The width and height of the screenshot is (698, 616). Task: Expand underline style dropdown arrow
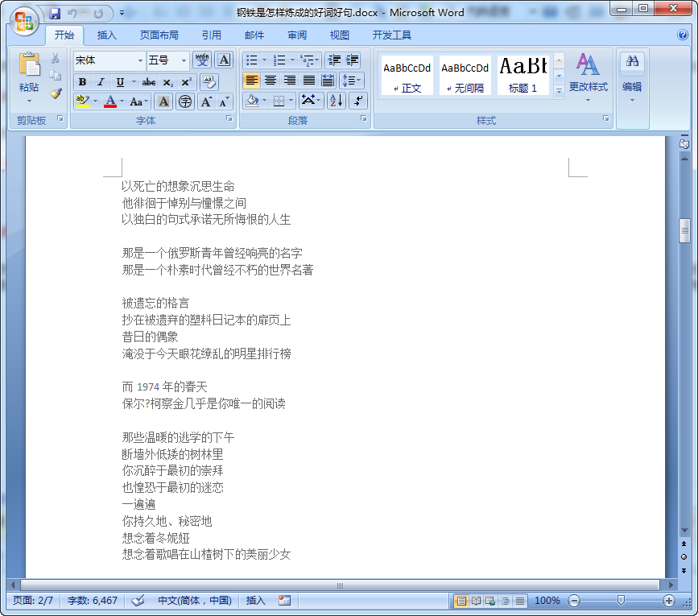[134, 82]
